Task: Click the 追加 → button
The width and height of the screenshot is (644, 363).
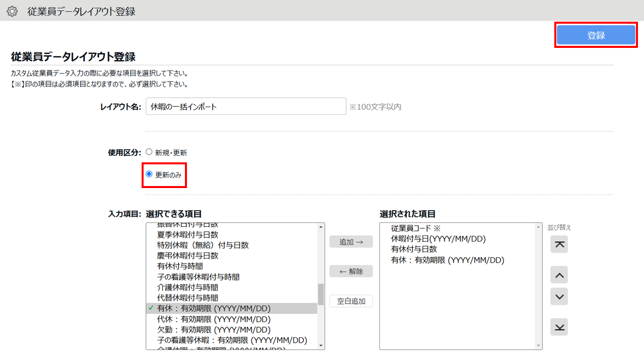Action: pos(351,242)
